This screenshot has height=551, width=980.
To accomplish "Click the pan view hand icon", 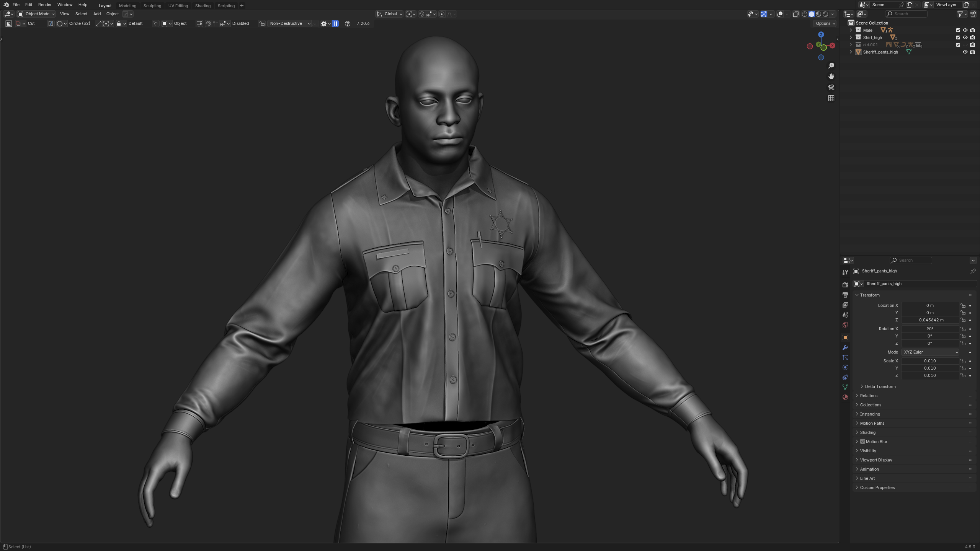I will (831, 77).
